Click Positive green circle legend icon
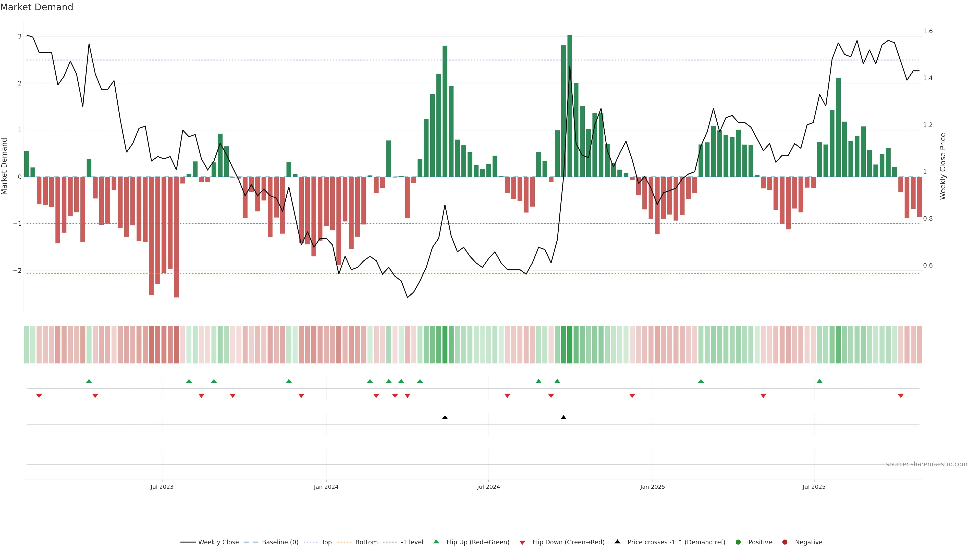The width and height of the screenshot is (980, 551). (738, 542)
